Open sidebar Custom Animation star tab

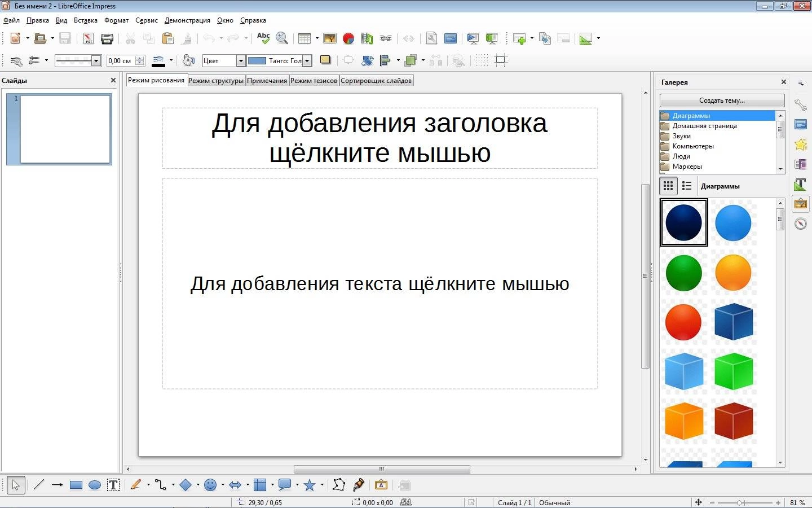pyautogui.click(x=801, y=144)
